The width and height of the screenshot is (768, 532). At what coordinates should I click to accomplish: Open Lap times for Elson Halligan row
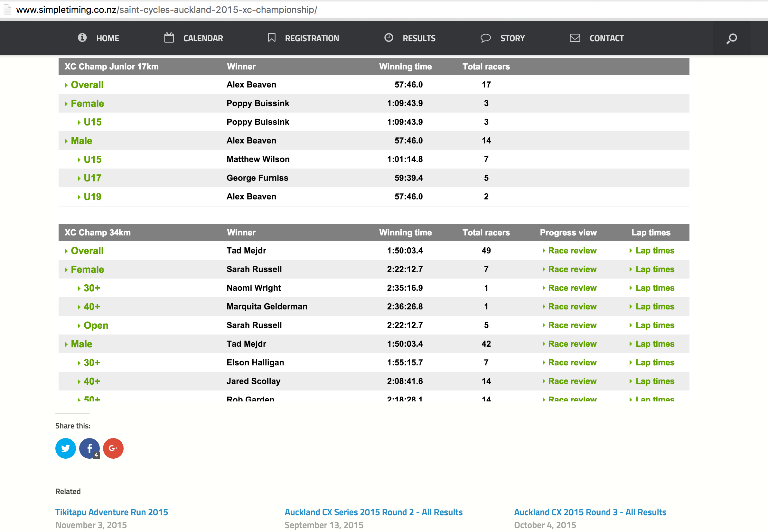pyautogui.click(x=655, y=363)
